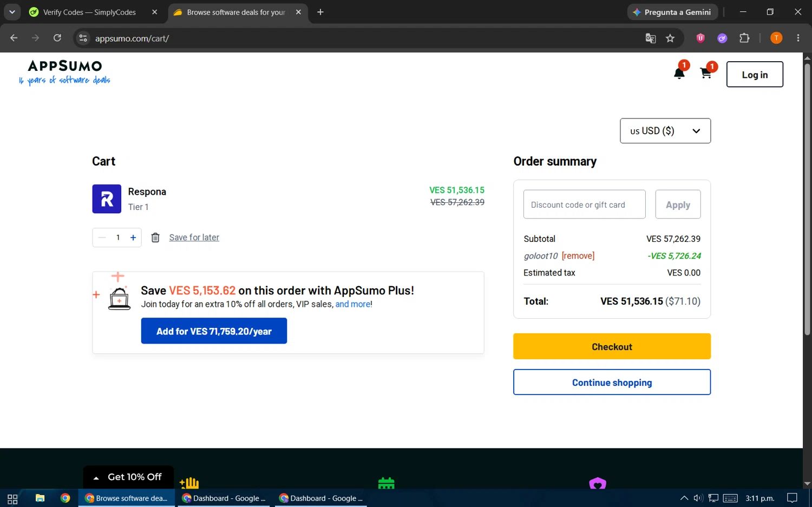Open the Windows notification center icon
Image resolution: width=812 pixels, height=507 pixels.
coord(792,498)
